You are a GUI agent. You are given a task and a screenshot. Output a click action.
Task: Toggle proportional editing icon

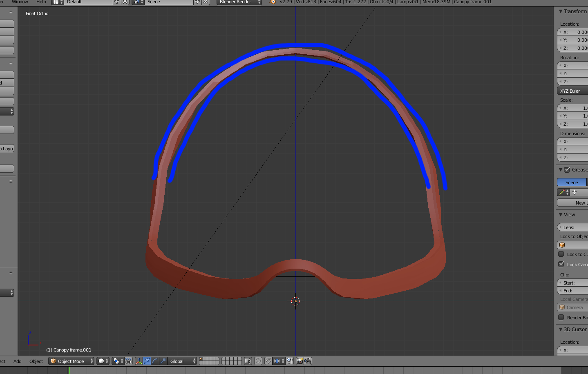(258, 361)
